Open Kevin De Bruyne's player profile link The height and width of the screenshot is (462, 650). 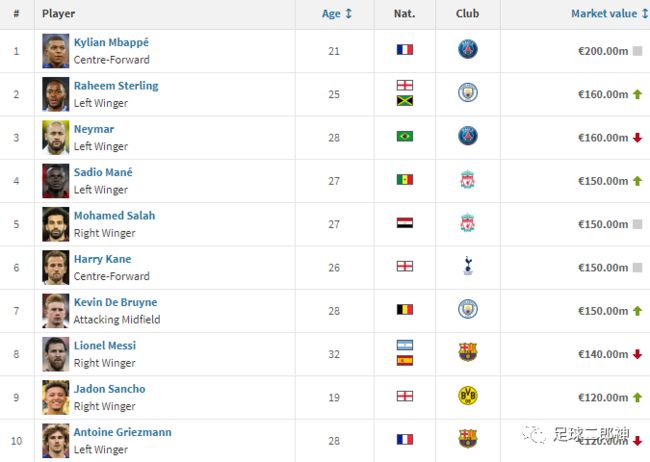115,302
